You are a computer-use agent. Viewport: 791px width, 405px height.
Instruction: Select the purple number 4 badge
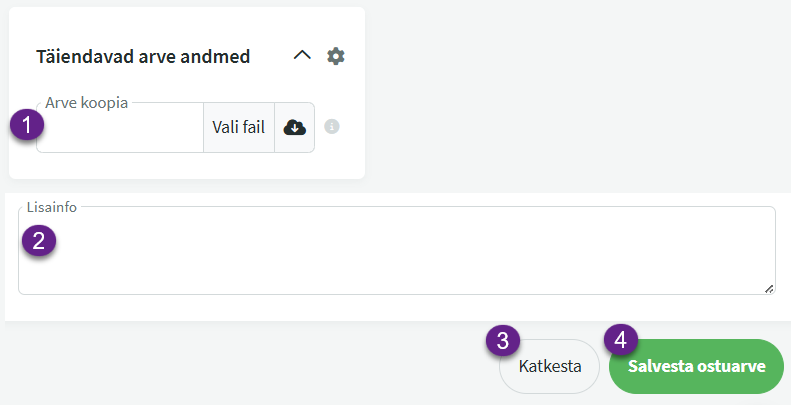point(620,340)
